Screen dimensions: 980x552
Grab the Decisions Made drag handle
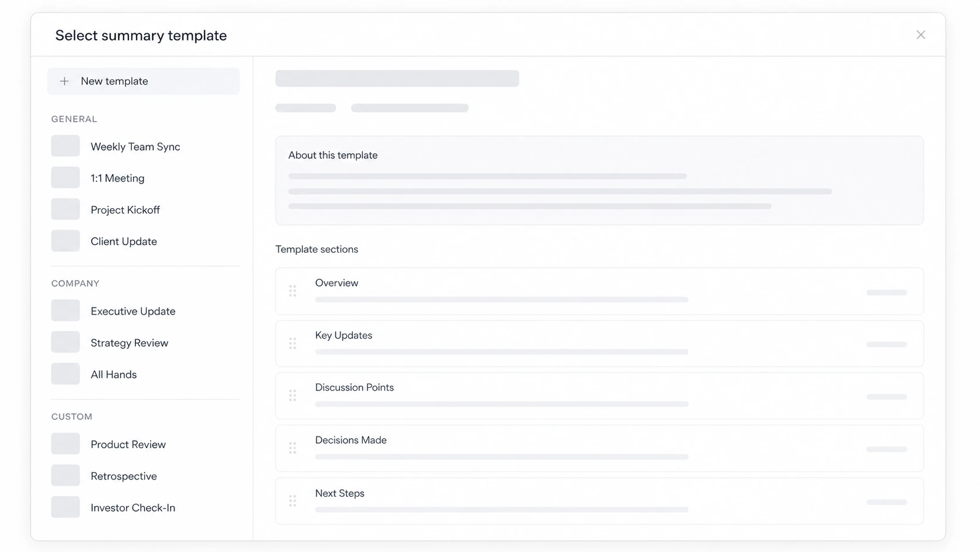click(292, 449)
